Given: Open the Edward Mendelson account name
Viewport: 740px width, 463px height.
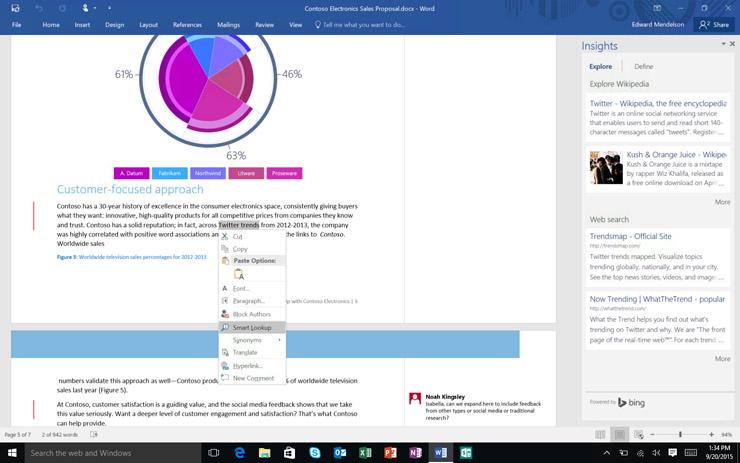Looking at the screenshot, I should click(657, 25).
